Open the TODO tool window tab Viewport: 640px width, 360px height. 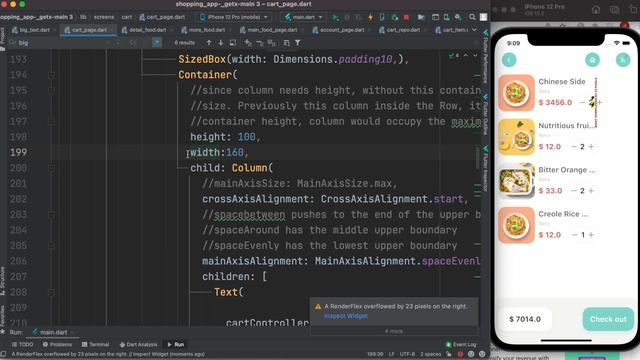22,344
